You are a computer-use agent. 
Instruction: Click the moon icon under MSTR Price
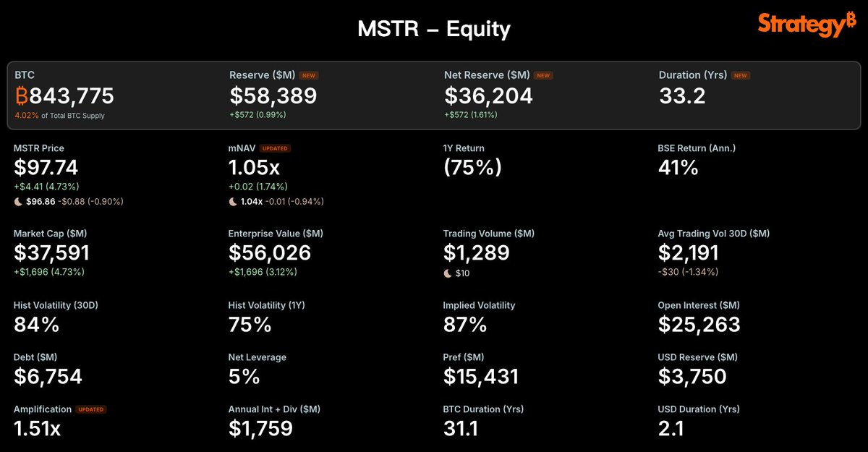18,201
